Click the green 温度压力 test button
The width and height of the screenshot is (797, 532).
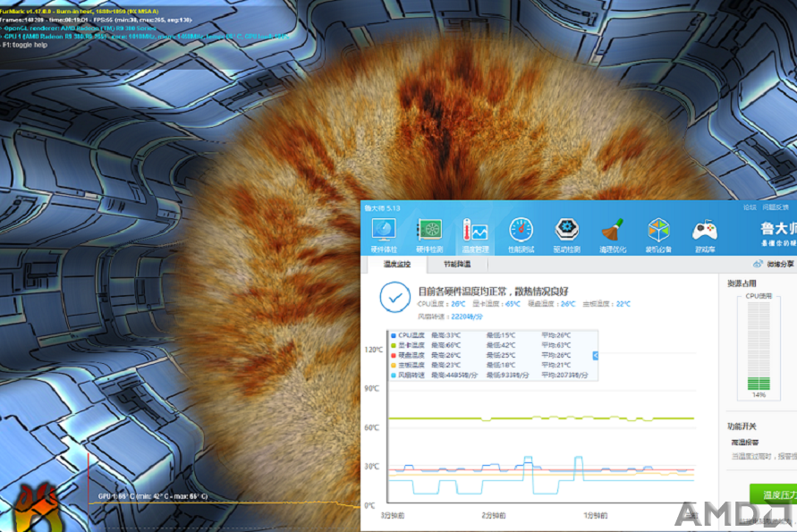pyautogui.click(x=773, y=494)
